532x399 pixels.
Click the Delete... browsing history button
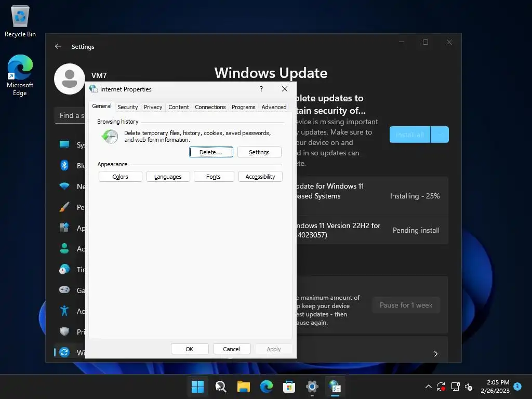click(211, 152)
